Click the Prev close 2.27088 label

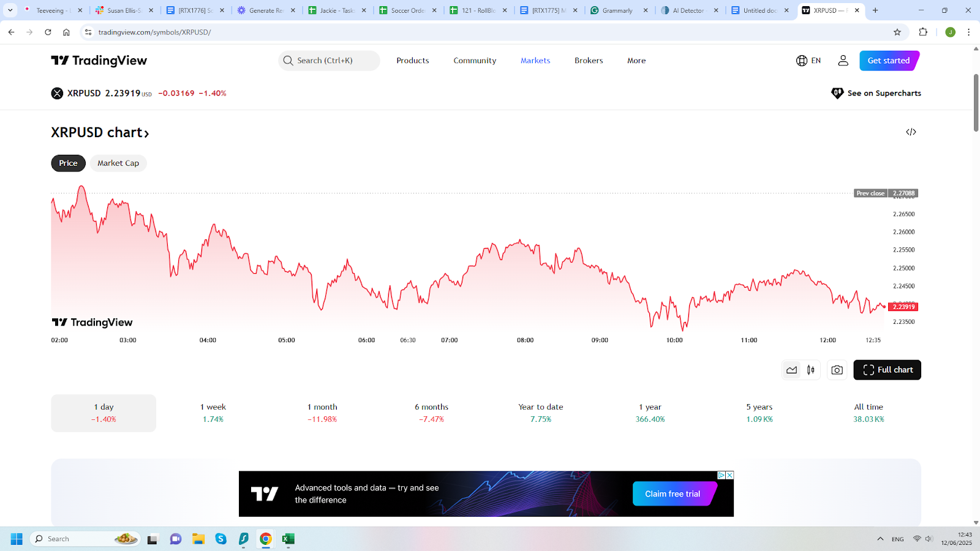click(886, 193)
